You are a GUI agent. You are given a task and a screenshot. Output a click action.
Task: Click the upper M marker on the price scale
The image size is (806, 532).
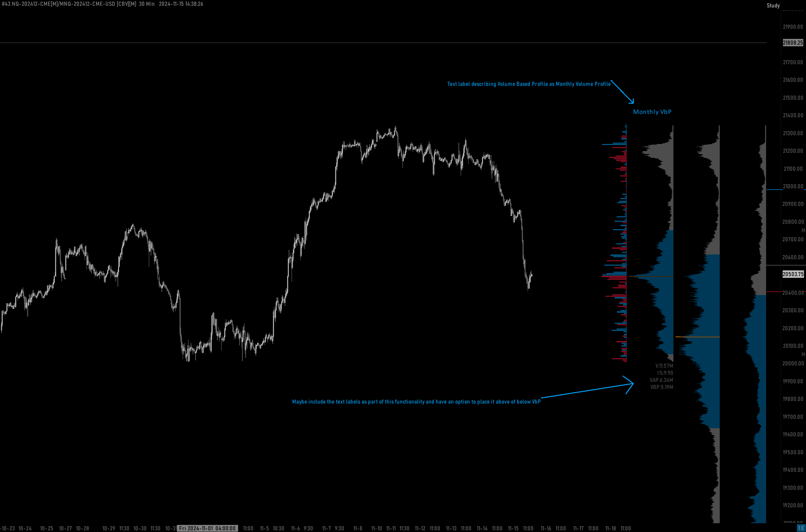pyautogui.click(x=803, y=231)
